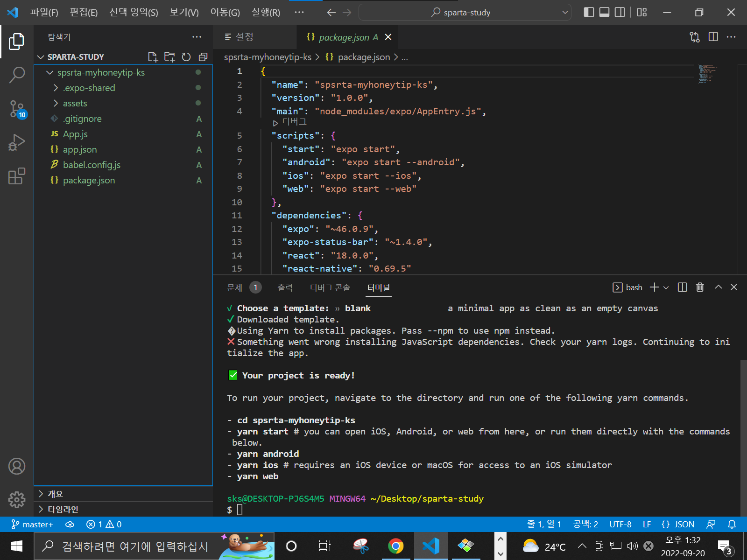The image size is (747, 560).
Task: Change UTF-8 encoding in status bar
Action: (620, 525)
